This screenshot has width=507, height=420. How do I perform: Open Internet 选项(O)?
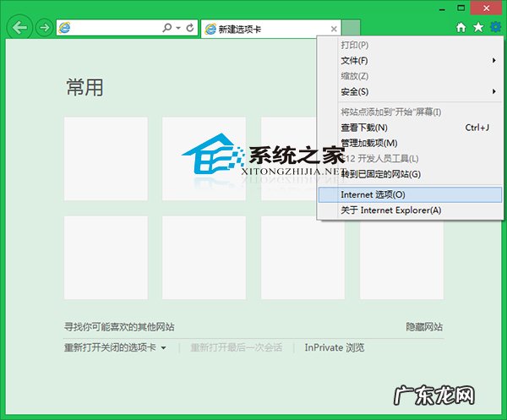[410, 195]
